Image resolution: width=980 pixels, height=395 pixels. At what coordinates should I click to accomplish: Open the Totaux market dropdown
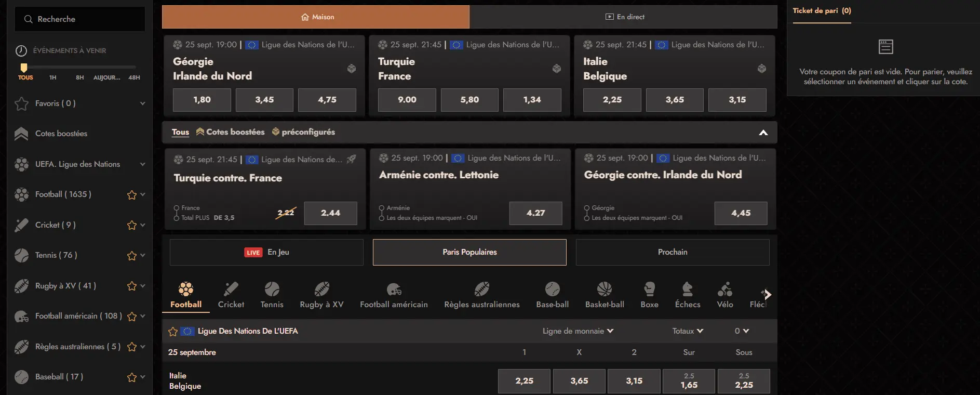[x=688, y=331]
